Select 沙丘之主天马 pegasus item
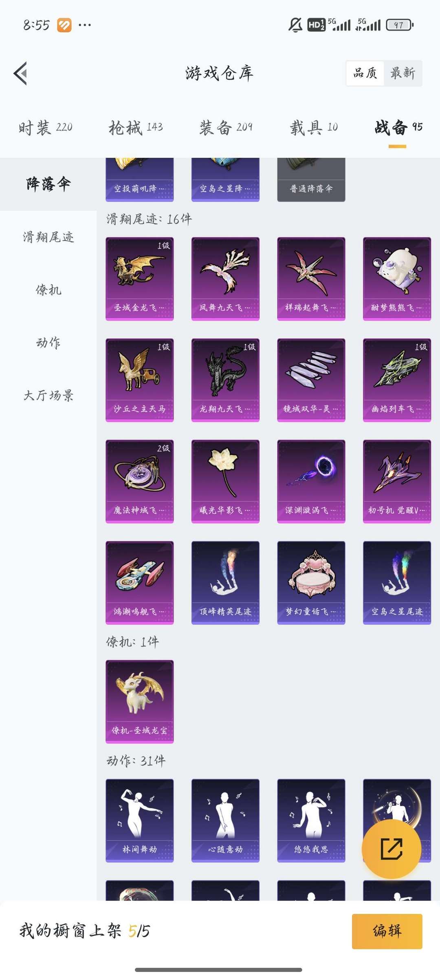 (x=140, y=380)
